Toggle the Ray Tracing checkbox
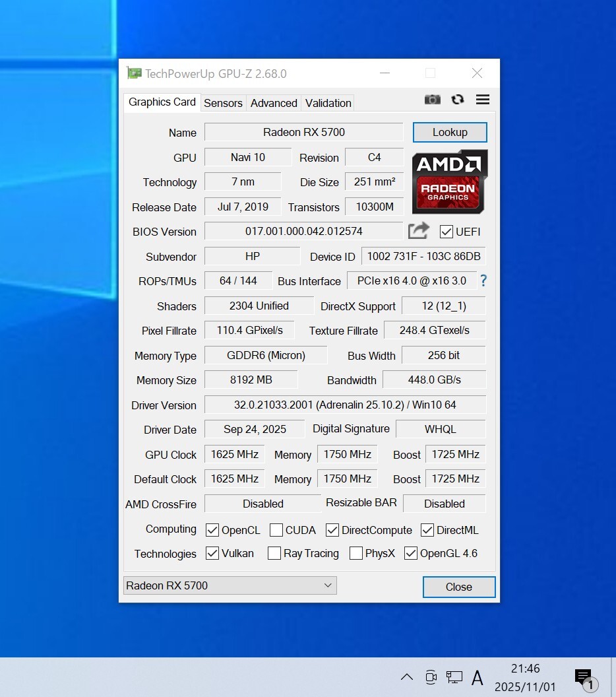The image size is (616, 697). (274, 553)
